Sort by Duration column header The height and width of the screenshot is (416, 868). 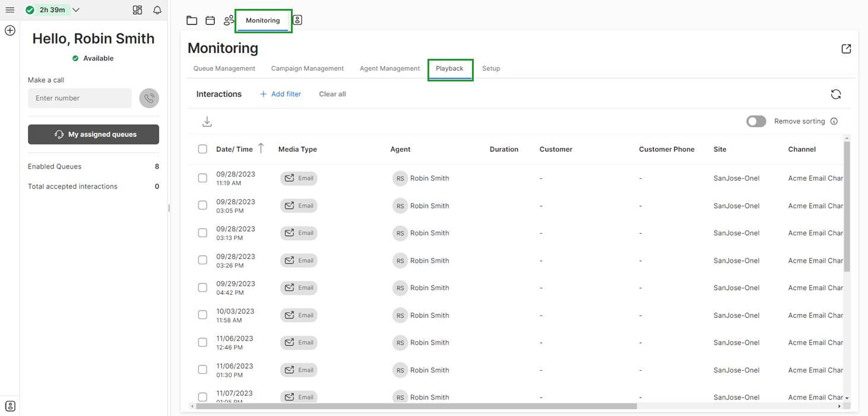click(504, 149)
